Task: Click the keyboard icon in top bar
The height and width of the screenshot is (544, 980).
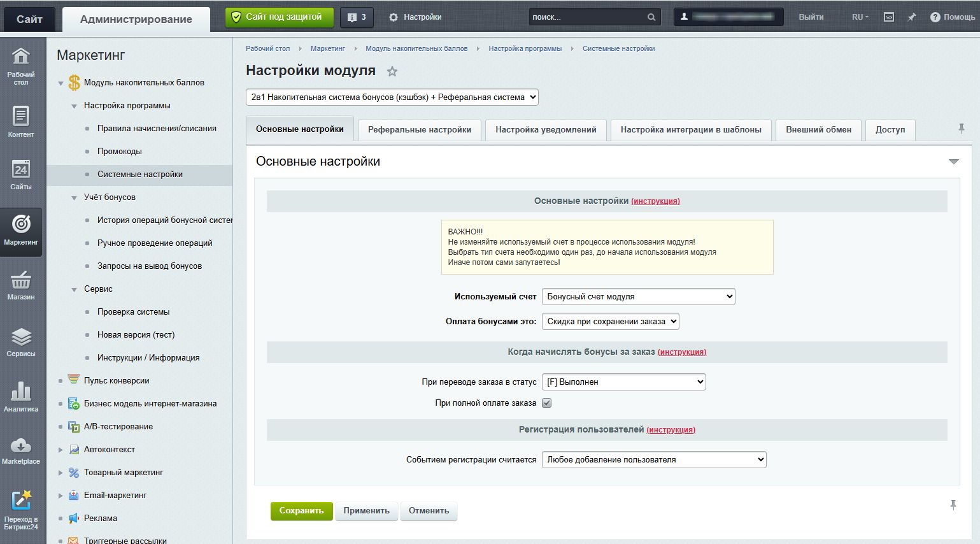Action: 889,17
